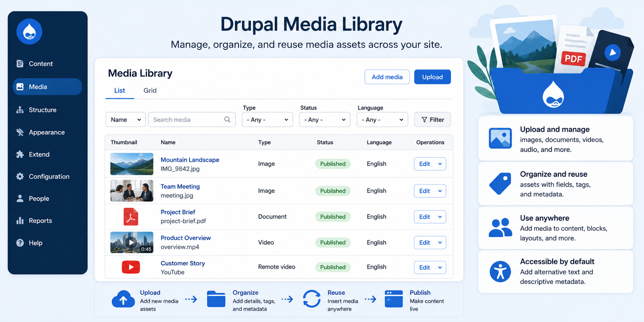This screenshot has height=322, width=644.
Task: Open the Name search field dropdown
Action: point(126,119)
